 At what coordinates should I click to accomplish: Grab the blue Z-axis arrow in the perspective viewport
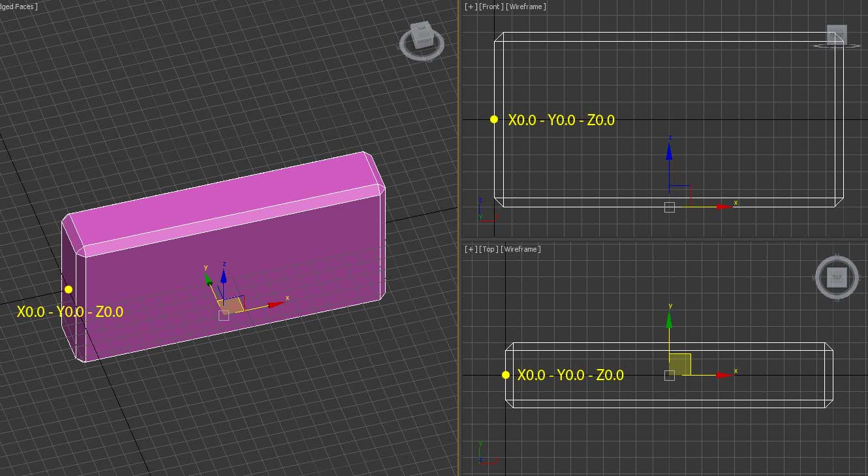(223, 277)
